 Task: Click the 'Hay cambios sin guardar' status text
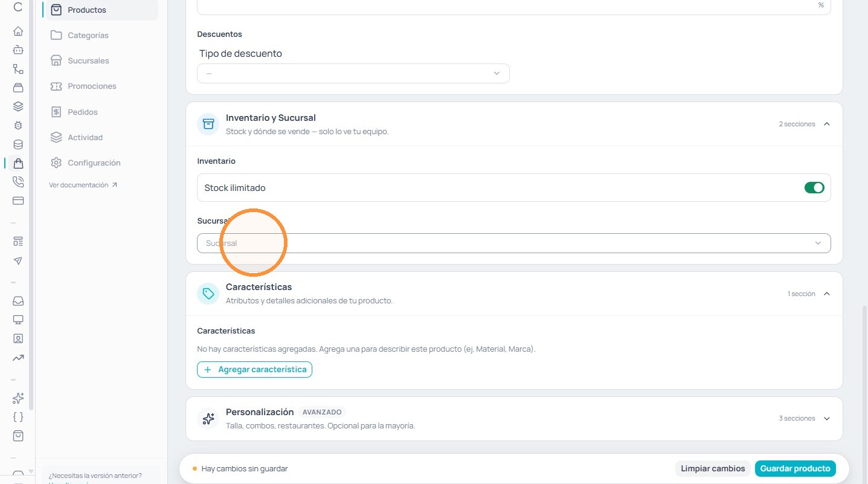[245, 469]
